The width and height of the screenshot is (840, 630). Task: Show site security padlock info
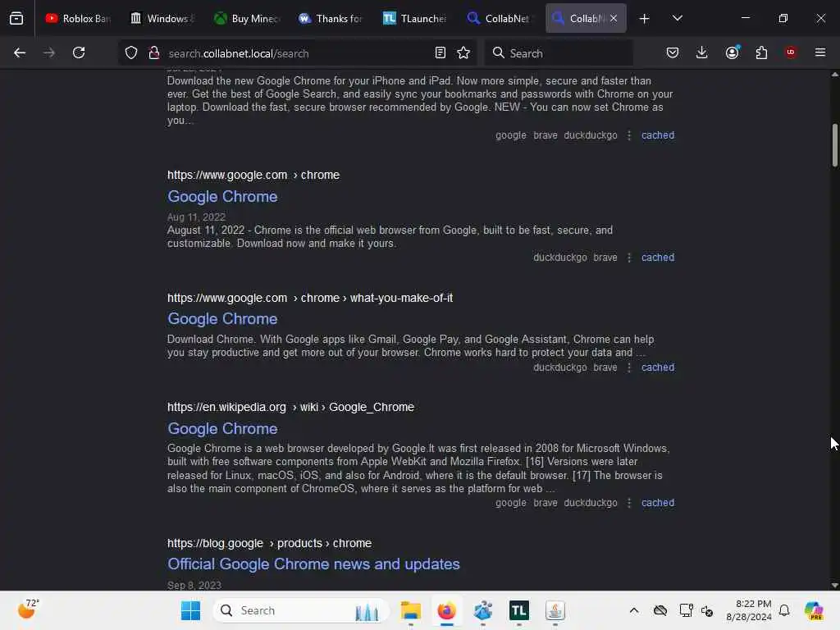pyautogui.click(x=153, y=52)
